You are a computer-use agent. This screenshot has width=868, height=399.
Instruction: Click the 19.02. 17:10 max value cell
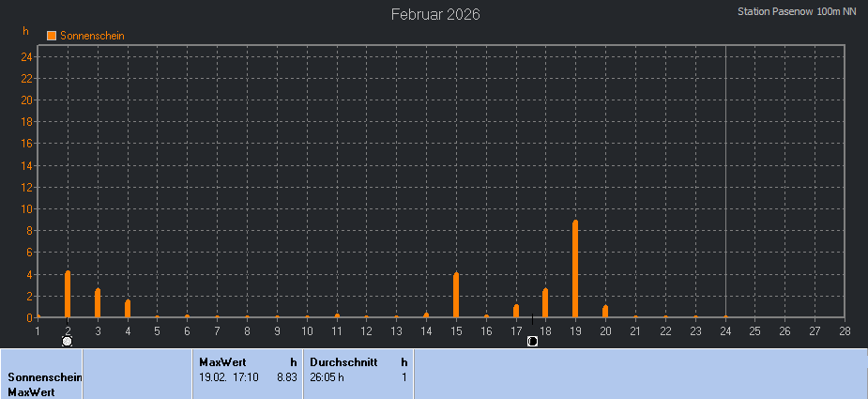(231, 377)
